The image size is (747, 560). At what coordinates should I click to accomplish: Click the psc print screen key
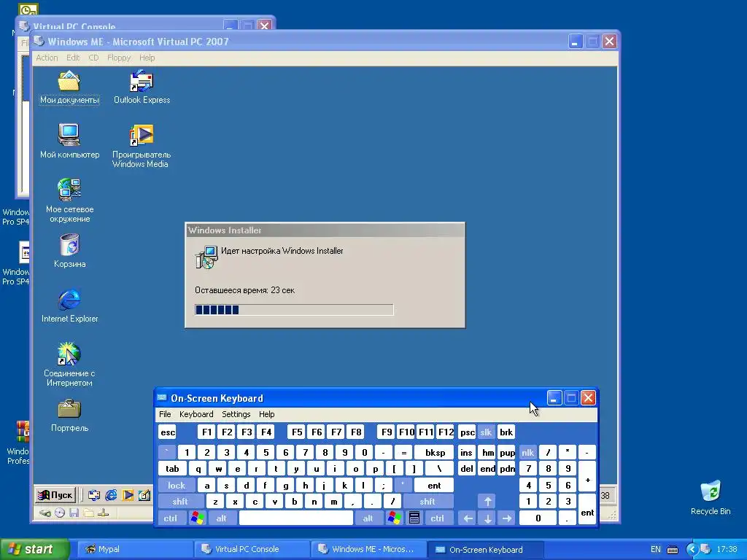pyautogui.click(x=468, y=432)
